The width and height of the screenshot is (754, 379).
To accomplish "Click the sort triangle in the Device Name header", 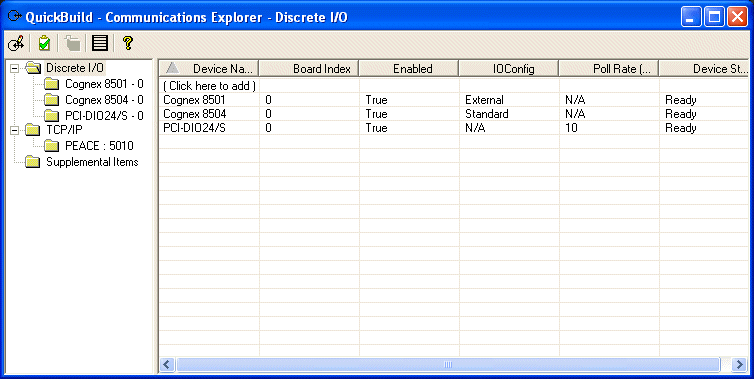I will pyautogui.click(x=172, y=68).
